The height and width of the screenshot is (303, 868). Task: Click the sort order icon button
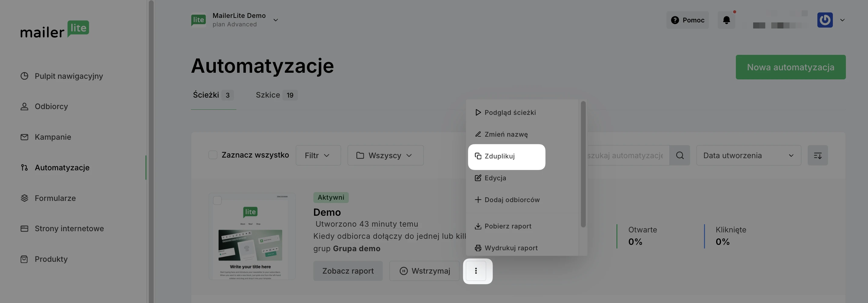[x=817, y=155]
